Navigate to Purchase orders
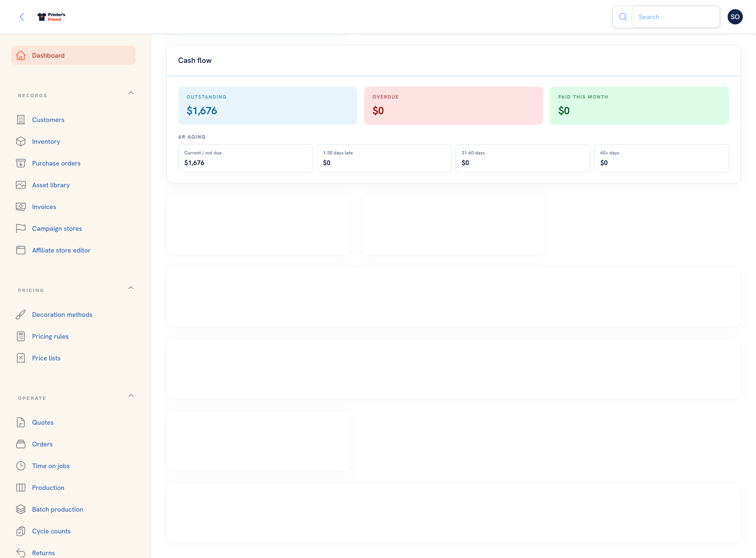This screenshot has width=756, height=558. (x=56, y=163)
